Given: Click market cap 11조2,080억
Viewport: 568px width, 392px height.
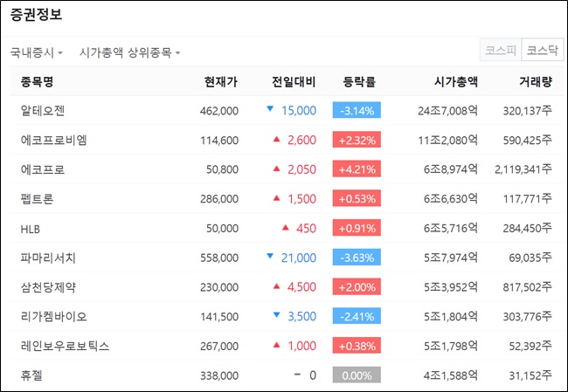Looking at the screenshot, I should pyautogui.click(x=447, y=140).
